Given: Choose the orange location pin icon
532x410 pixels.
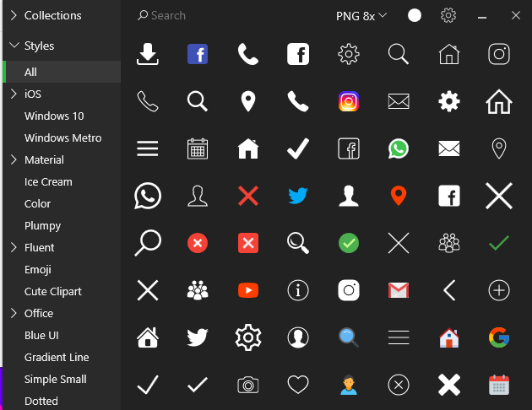Looking at the screenshot, I should pos(399,196).
